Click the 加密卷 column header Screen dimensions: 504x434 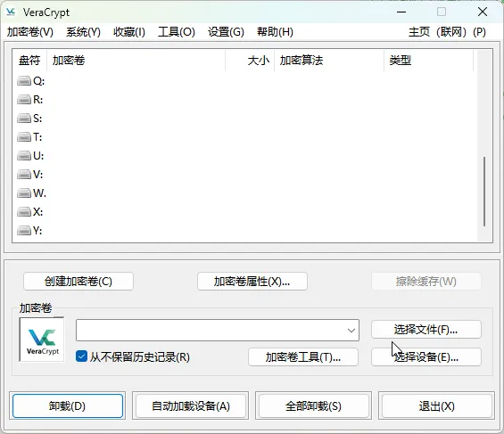136,61
